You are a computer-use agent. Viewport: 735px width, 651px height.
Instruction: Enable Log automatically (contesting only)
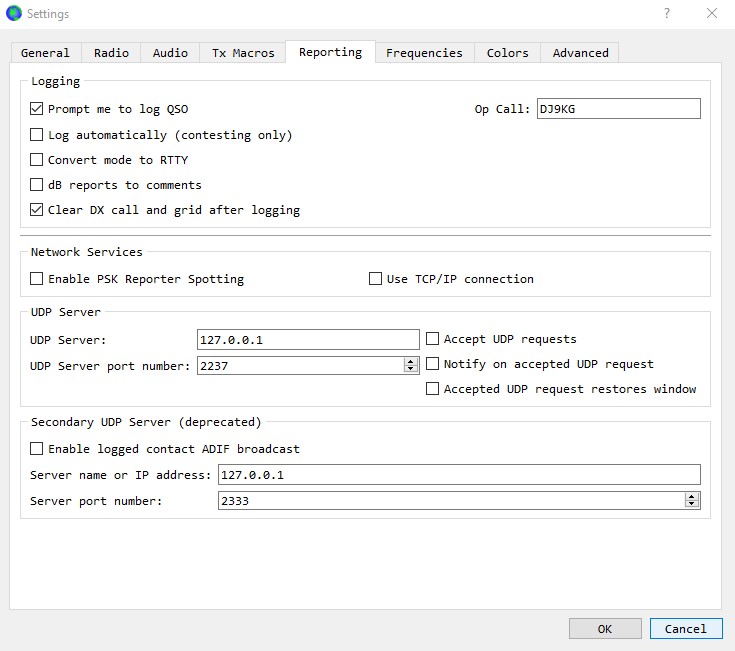point(37,135)
